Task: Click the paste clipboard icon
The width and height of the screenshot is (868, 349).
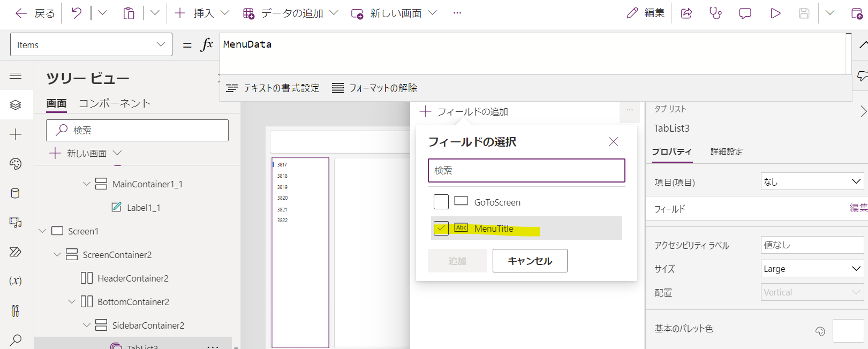Action: click(129, 13)
